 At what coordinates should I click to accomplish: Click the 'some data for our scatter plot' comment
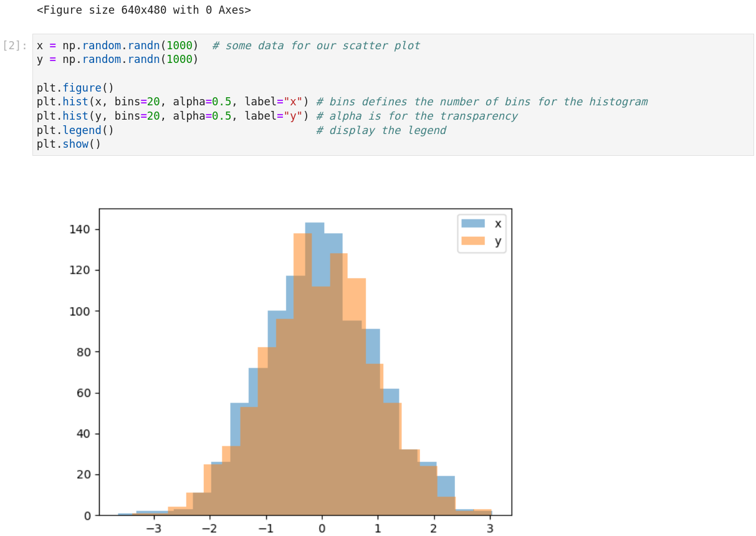[x=316, y=45]
